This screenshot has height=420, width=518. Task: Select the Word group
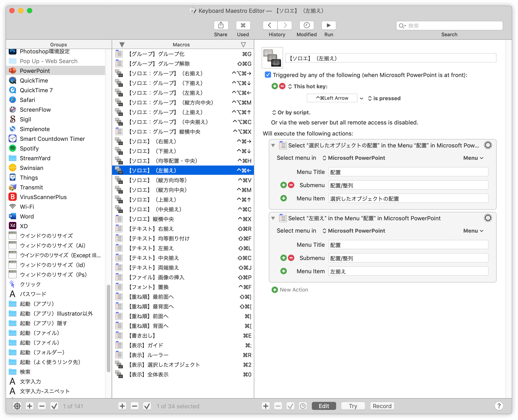click(x=55, y=216)
